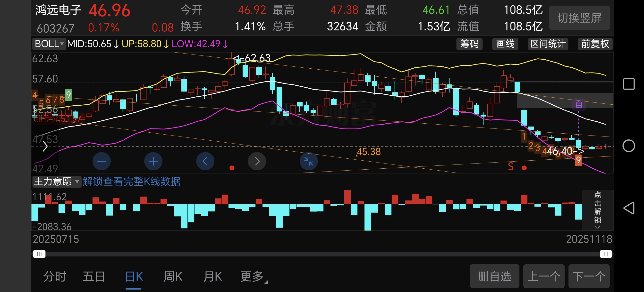Tap the collapse arrows circle icon
This screenshot has height=292, width=644.
click(x=308, y=161)
